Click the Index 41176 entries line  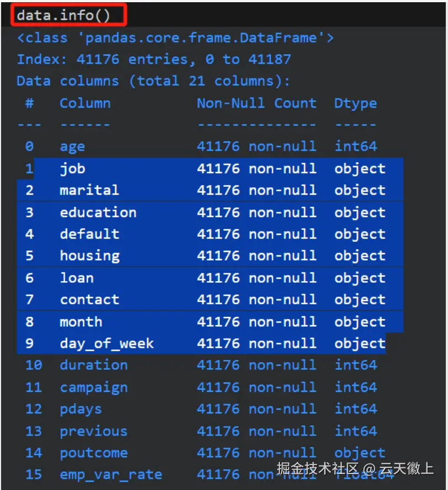tap(153, 59)
